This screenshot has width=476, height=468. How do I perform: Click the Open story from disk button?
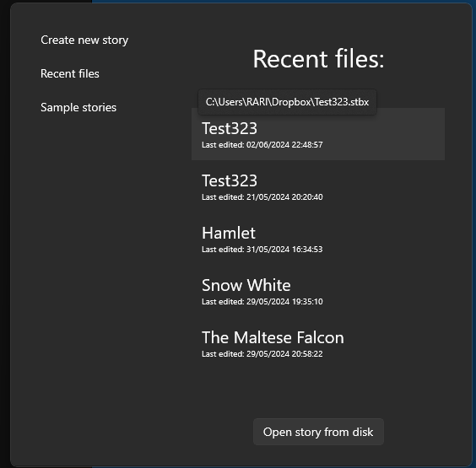tap(318, 432)
